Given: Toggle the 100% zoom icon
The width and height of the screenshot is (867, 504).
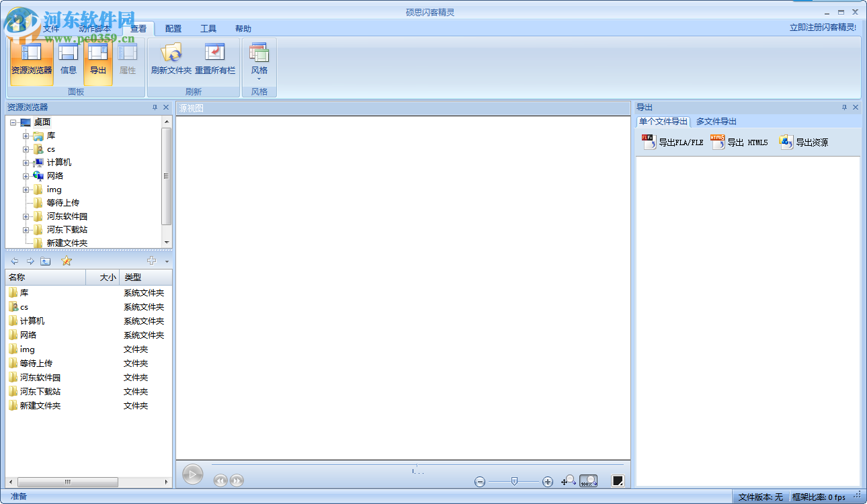Looking at the screenshot, I should pyautogui.click(x=588, y=480).
